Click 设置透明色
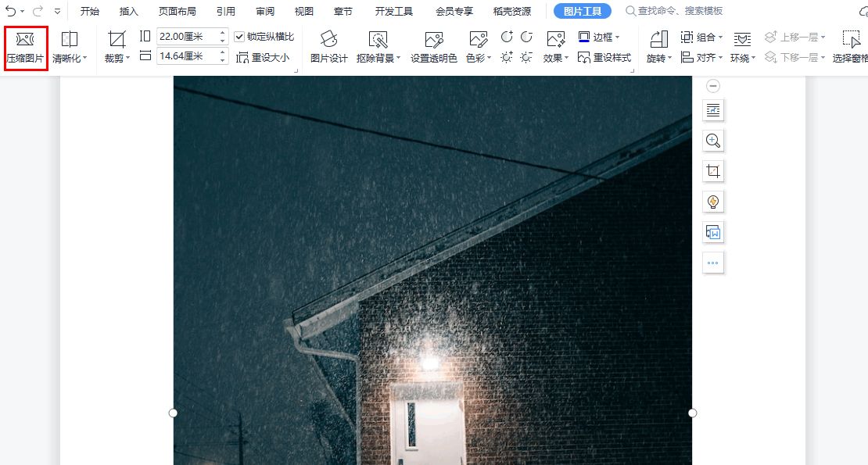 (x=433, y=47)
